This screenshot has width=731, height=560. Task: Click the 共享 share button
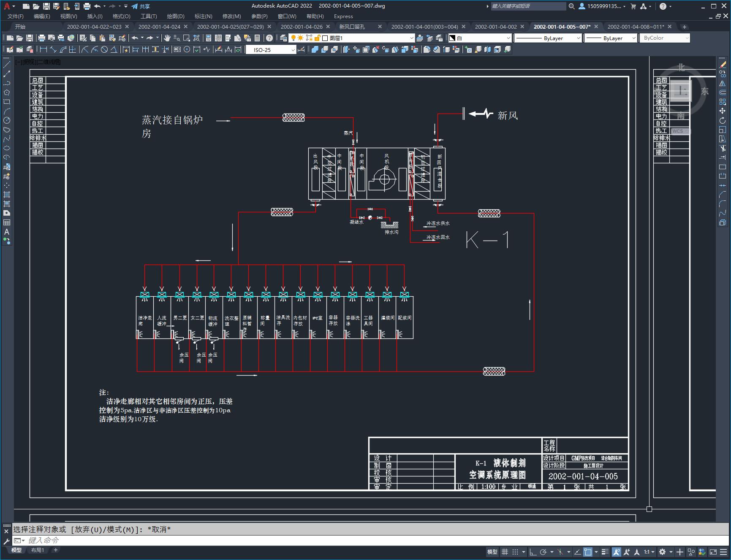(x=141, y=6)
